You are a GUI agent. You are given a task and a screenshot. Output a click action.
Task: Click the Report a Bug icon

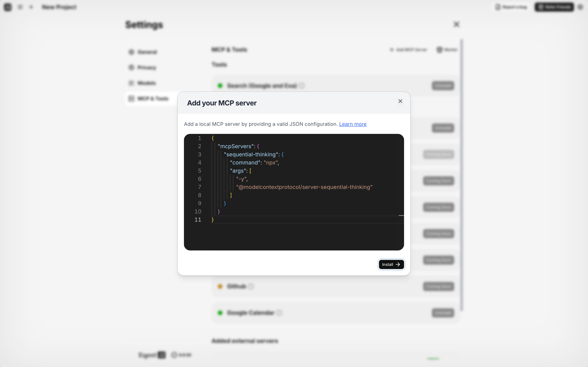[x=498, y=7]
